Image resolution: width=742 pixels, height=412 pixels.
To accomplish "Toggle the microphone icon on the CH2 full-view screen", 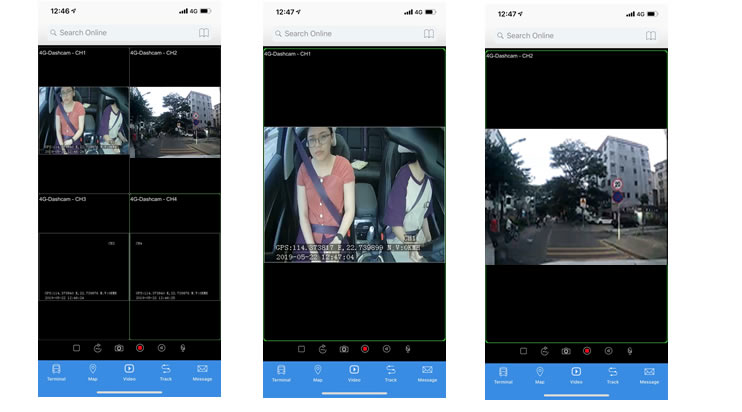I will coord(629,351).
